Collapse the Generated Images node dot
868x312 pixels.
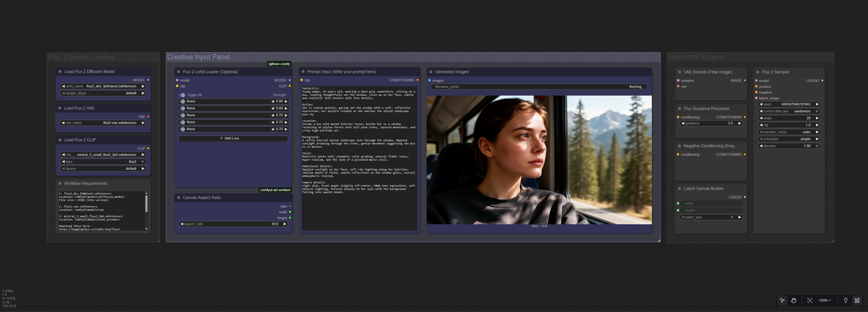[431, 72]
